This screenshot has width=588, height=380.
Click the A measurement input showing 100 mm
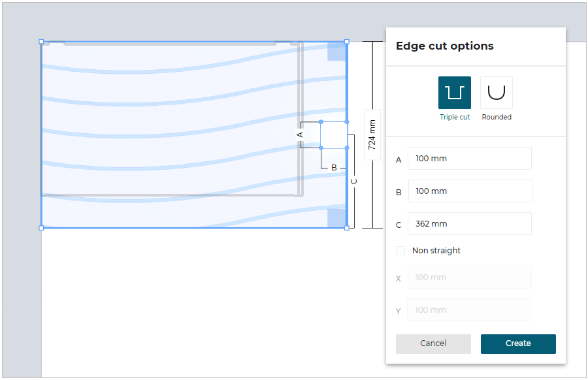point(469,158)
